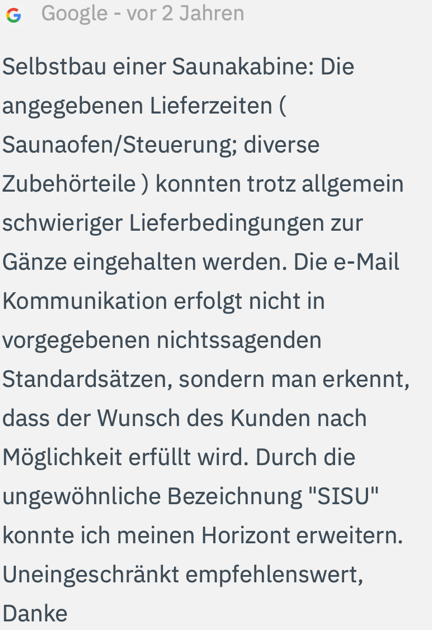
Task: Click the review text line starting "Selbstbau einer Saunakabine"
Action: click(178, 67)
